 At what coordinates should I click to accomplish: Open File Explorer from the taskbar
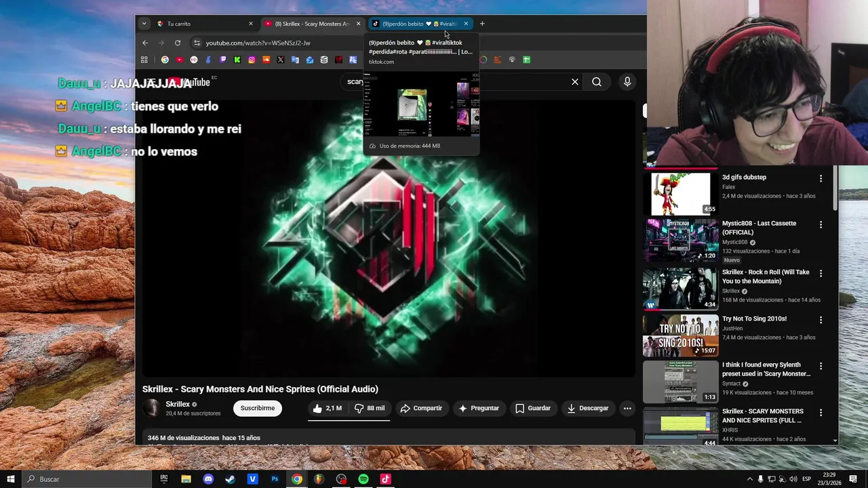[x=186, y=479]
